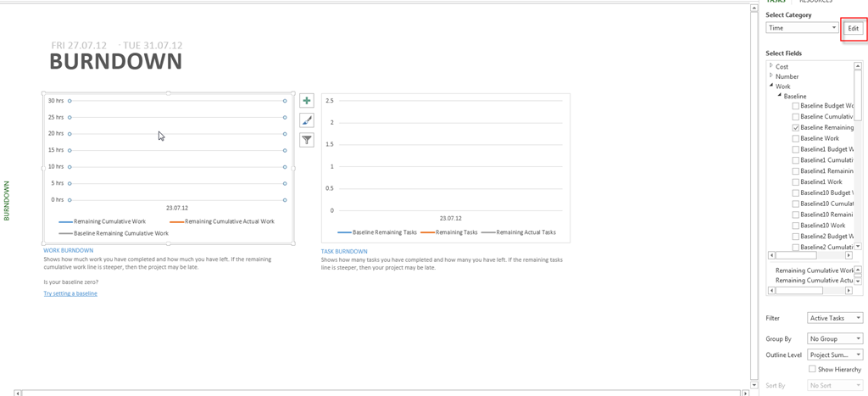
Task: Expand the Cost field group
Action: tap(771, 66)
